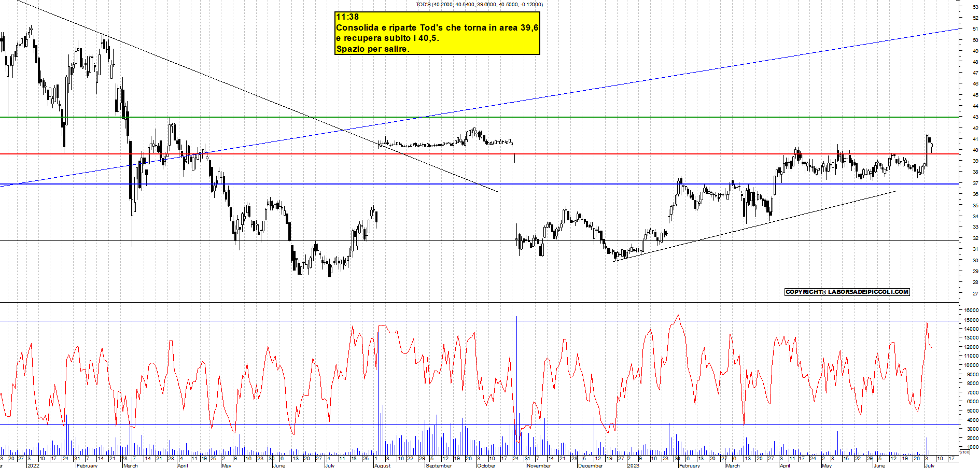The image size is (980, 468).
Task: Click the price axis label 40
Action: click(975, 150)
